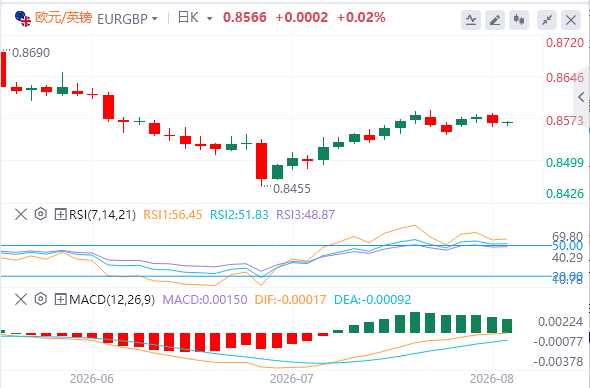Open MACD indicator settings hexagon icon
This screenshot has width=590, height=388.
41,300
